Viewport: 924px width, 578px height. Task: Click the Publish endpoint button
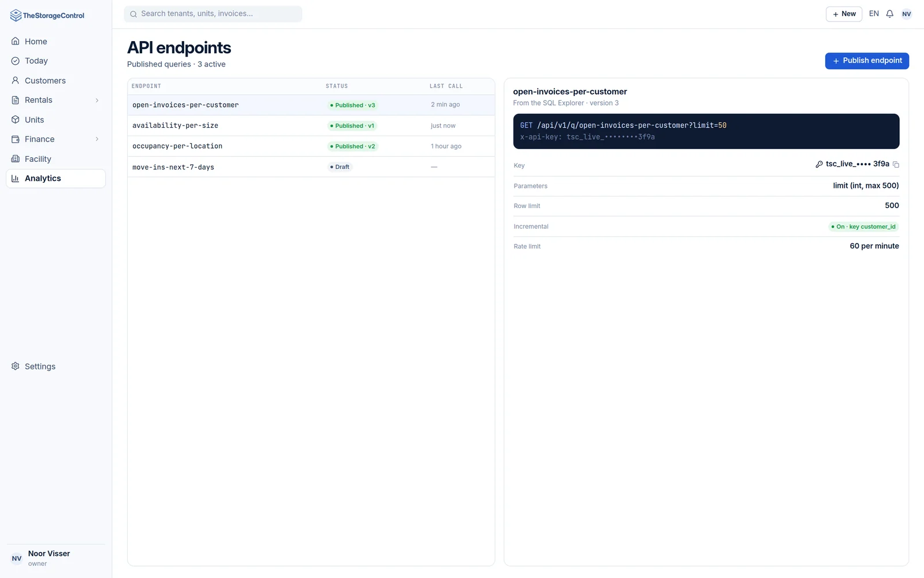tap(867, 61)
